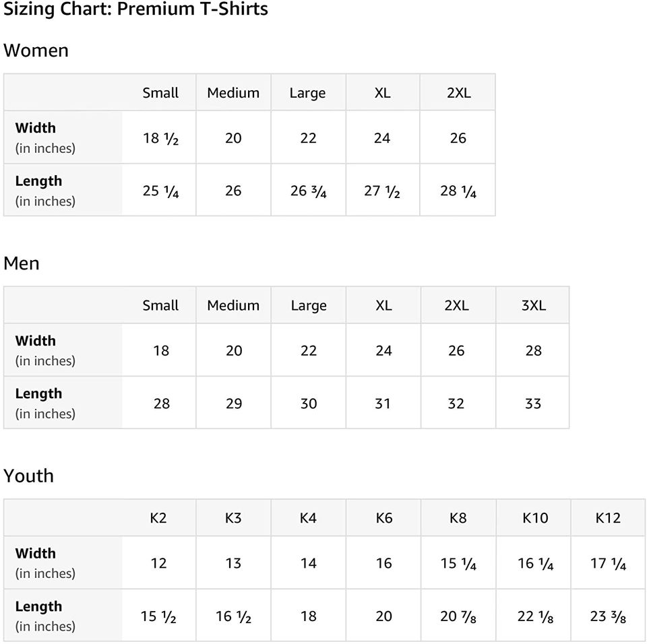Click the Youth K12 length cell 23 ⅜
The height and width of the screenshot is (644, 647).
click(608, 616)
